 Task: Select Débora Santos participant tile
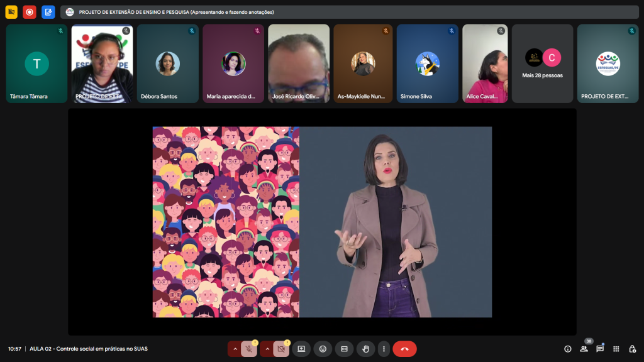(x=168, y=63)
